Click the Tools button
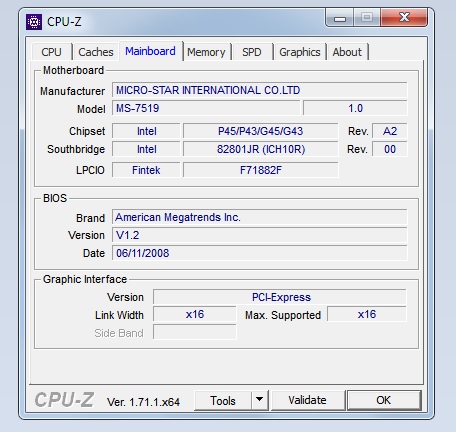The height and width of the screenshot is (432, 456). [223, 400]
